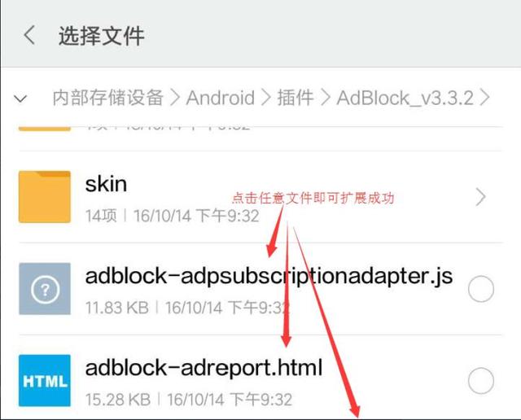Screen dimensions: 521x420
Task: Click the 选择文件 title text
Action: pos(101,36)
